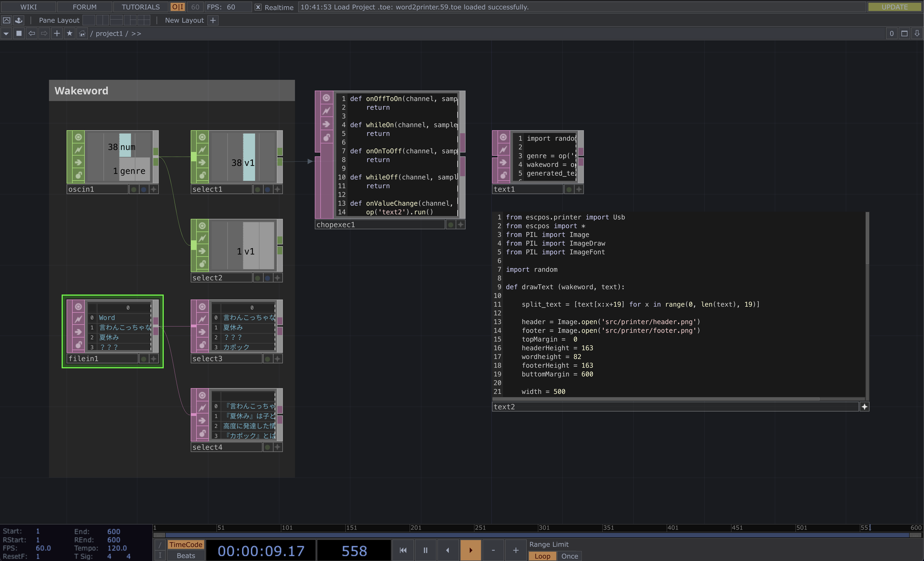Switch the timeline display mode to Beats
The height and width of the screenshot is (561, 924).
click(186, 555)
